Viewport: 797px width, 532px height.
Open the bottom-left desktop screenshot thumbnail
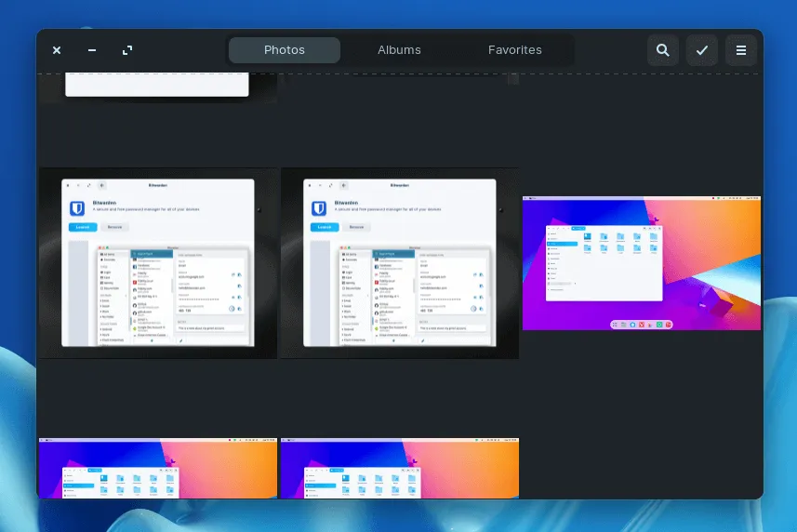point(158,469)
